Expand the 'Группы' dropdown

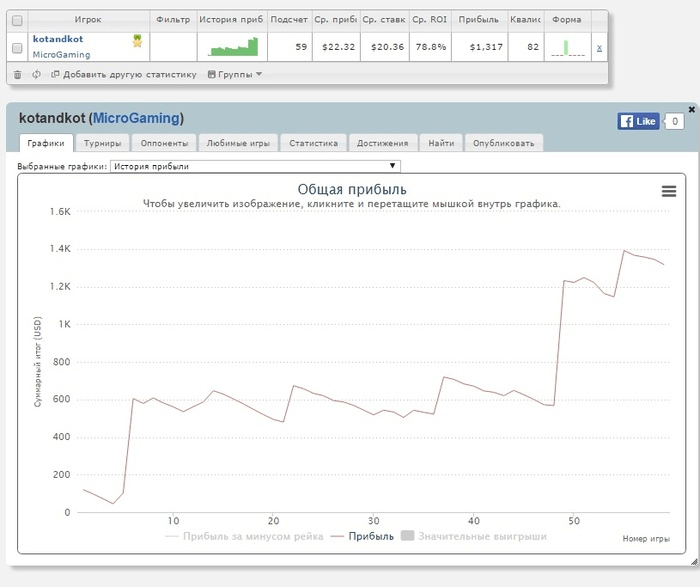(235, 74)
